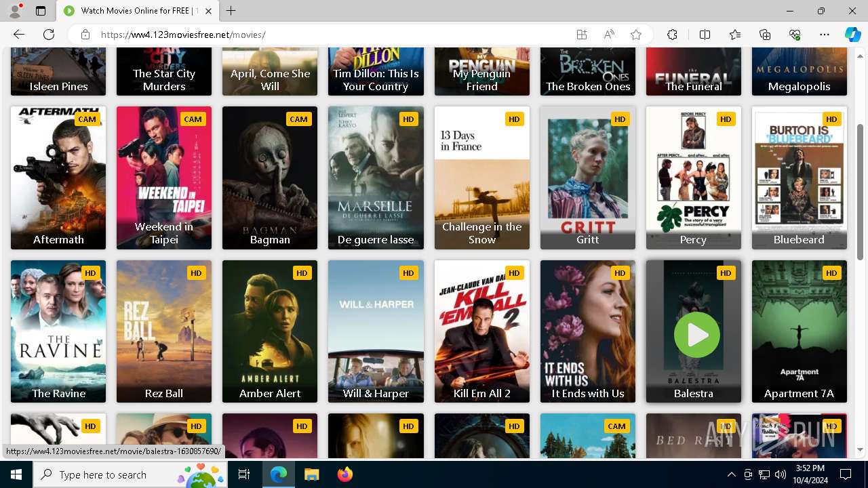Open De guerre lasse movie
Screen dimensions: 868x488
(376, 178)
